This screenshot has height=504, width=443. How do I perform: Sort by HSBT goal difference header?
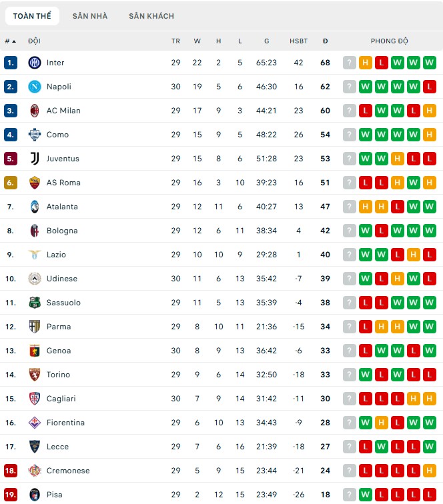pos(298,41)
